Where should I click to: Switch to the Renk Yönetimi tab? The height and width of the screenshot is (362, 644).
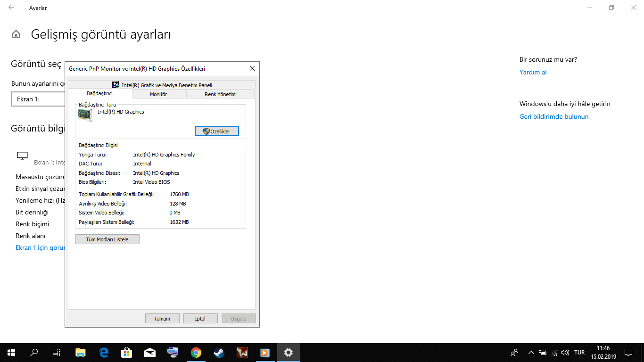click(220, 94)
